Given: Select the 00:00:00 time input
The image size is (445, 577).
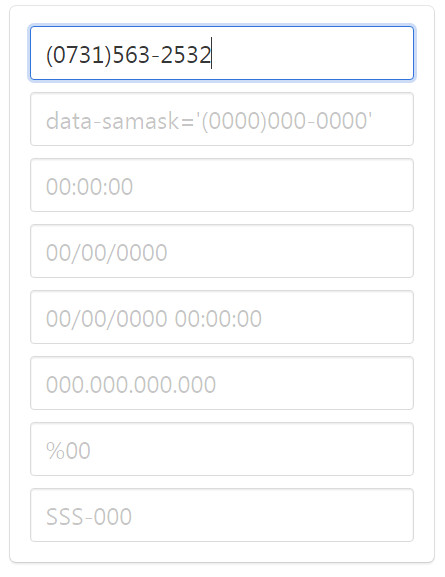Looking at the screenshot, I should (222, 185).
